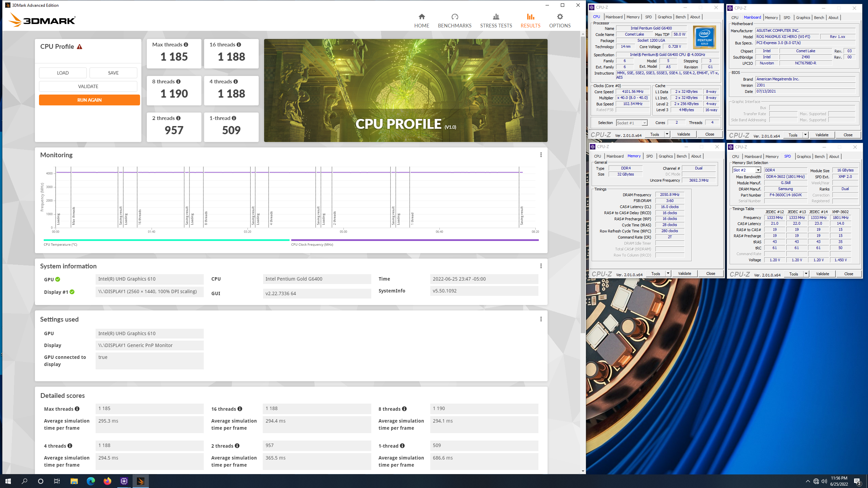The height and width of the screenshot is (488, 868).
Task: Open File Explorer from the taskbar
Action: 74,481
